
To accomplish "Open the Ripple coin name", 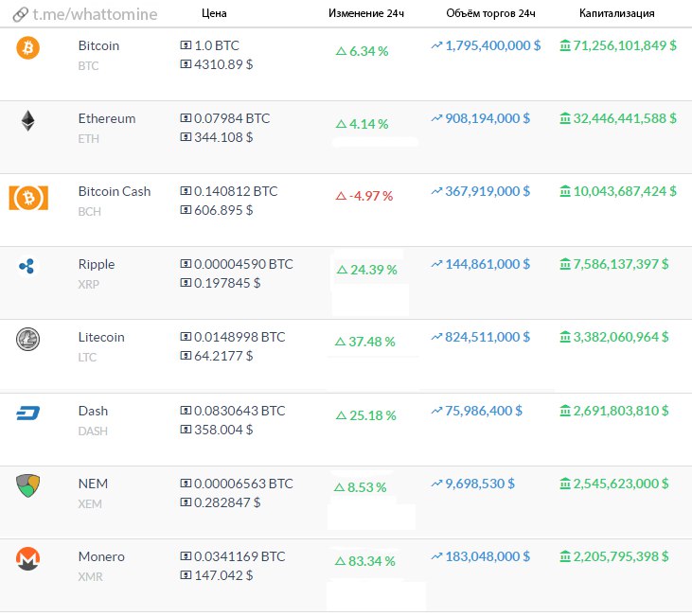I will [x=97, y=264].
